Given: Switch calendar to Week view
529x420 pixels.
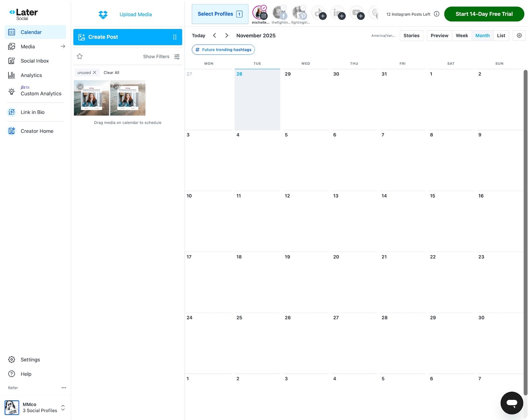Looking at the screenshot, I should [462, 35].
